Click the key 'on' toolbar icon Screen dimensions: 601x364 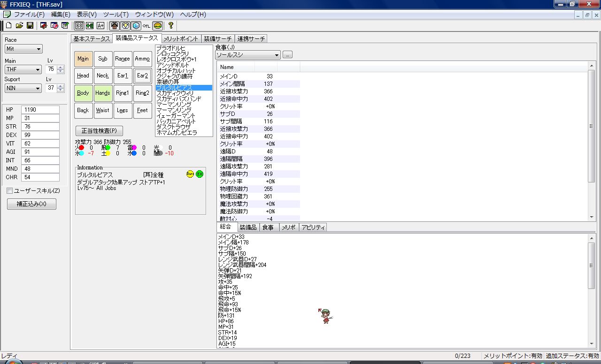coord(146,25)
